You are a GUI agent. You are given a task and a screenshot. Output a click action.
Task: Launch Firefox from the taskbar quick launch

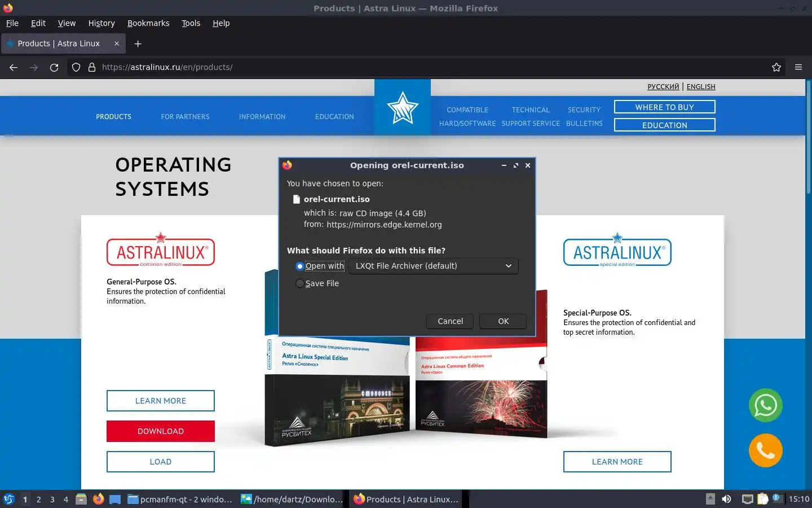tap(99, 499)
